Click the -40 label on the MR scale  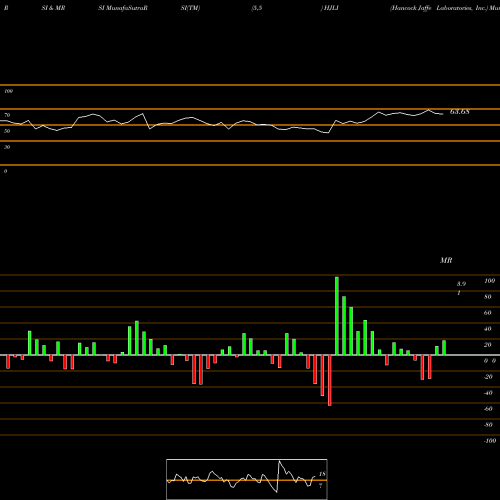point(488,393)
